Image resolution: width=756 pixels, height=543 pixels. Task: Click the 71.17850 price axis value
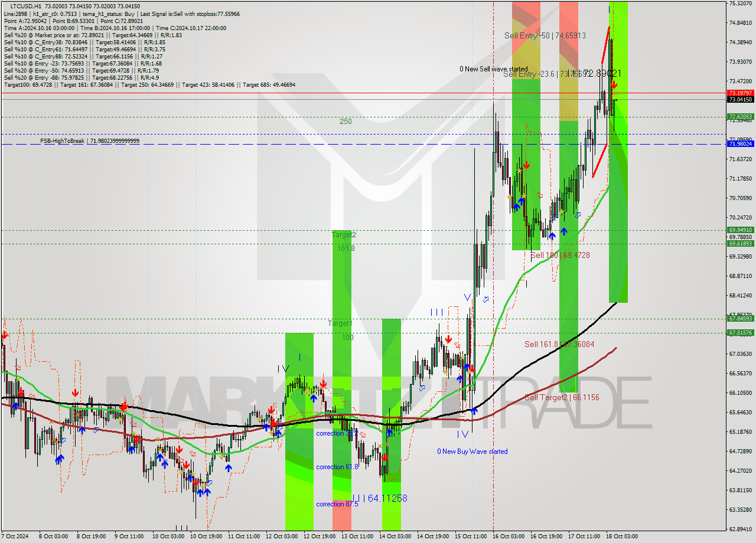pos(740,179)
